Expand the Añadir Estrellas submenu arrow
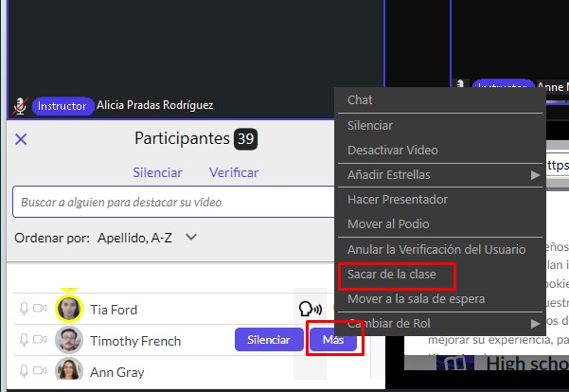The width and height of the screenshot is (569, 392). (535, 175)
